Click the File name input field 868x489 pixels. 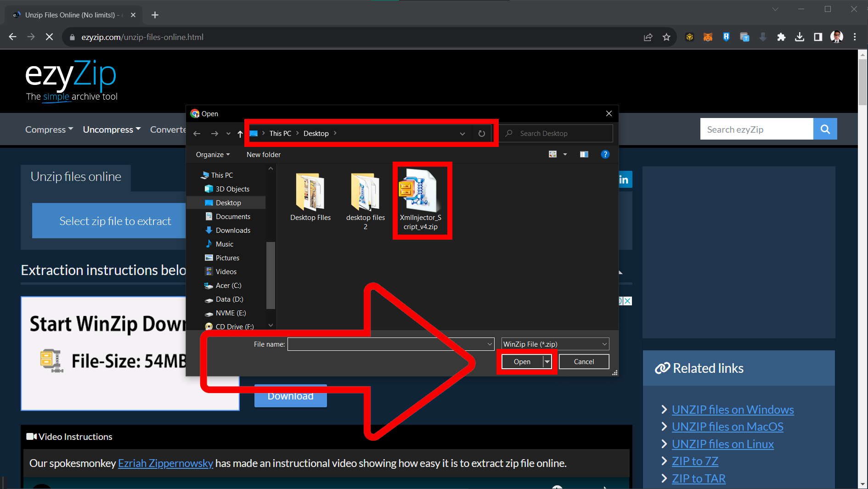pos(387,344)
